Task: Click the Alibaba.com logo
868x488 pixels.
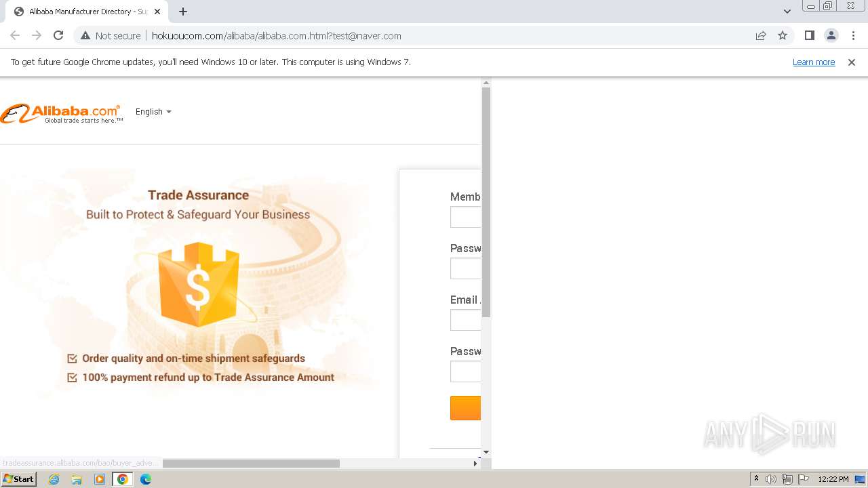Action: [x=62, y=113]
